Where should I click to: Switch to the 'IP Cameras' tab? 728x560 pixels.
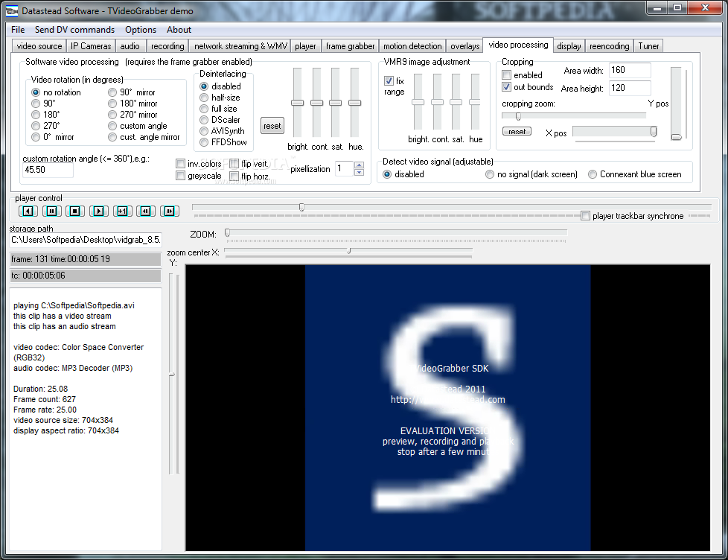pos(91,46)
